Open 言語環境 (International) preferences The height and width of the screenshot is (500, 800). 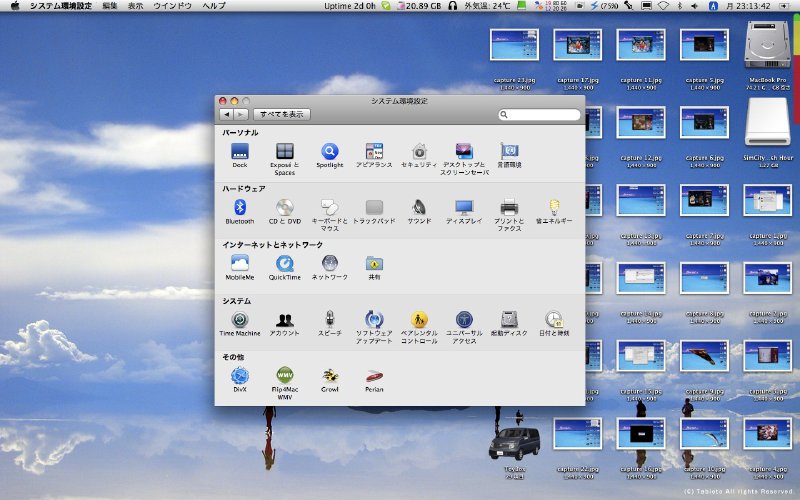pos(509,152)
